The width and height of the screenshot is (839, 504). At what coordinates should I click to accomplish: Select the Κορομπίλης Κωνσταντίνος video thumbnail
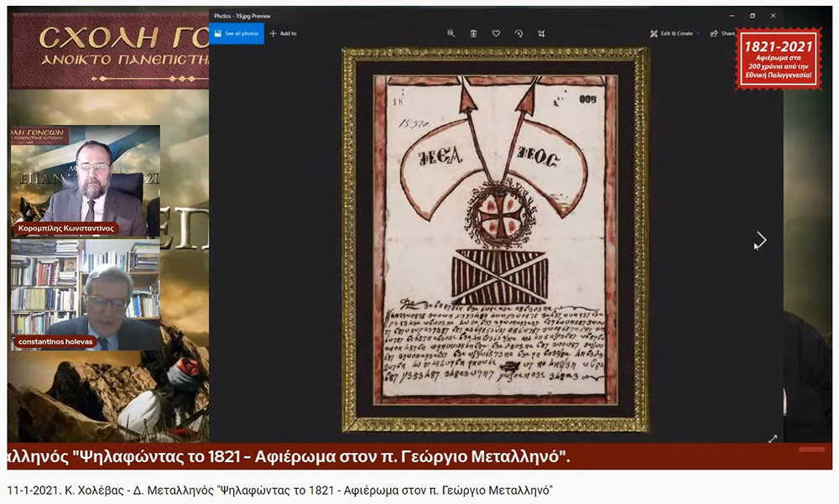click(x=85, y=181)
